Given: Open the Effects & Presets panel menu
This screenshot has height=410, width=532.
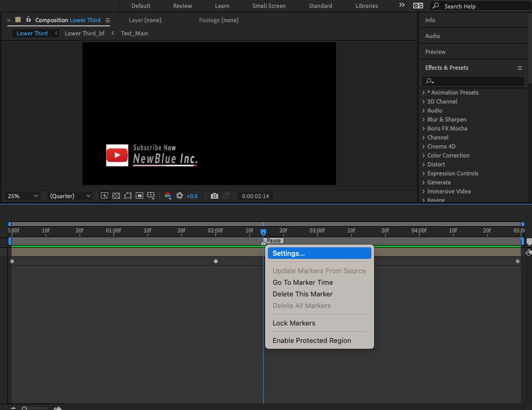Looking at the screenshot, I should 519,68.
